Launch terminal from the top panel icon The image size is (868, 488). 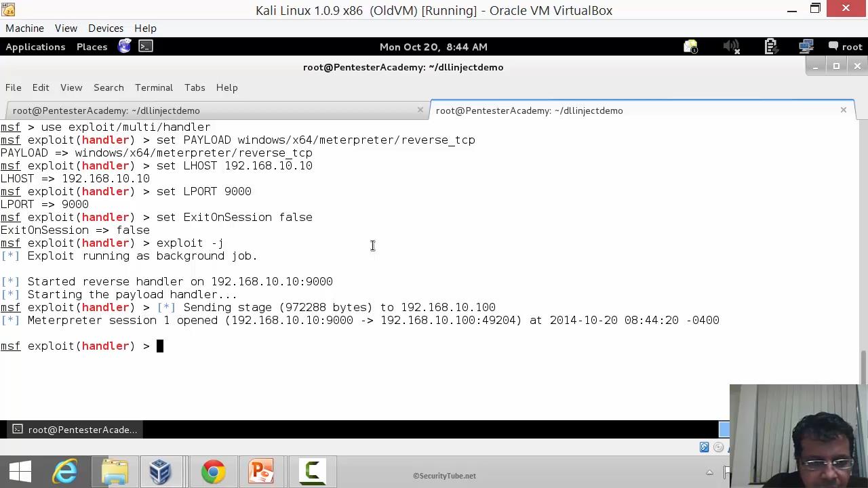tap(146, 46)
